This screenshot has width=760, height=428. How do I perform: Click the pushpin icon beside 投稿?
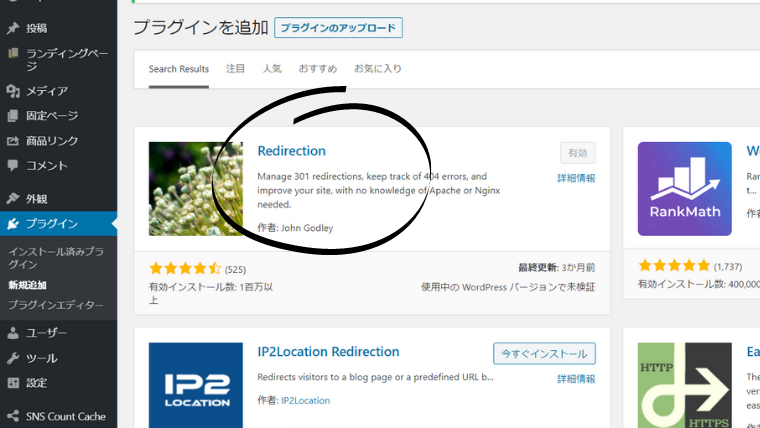[x=13, y=28]
